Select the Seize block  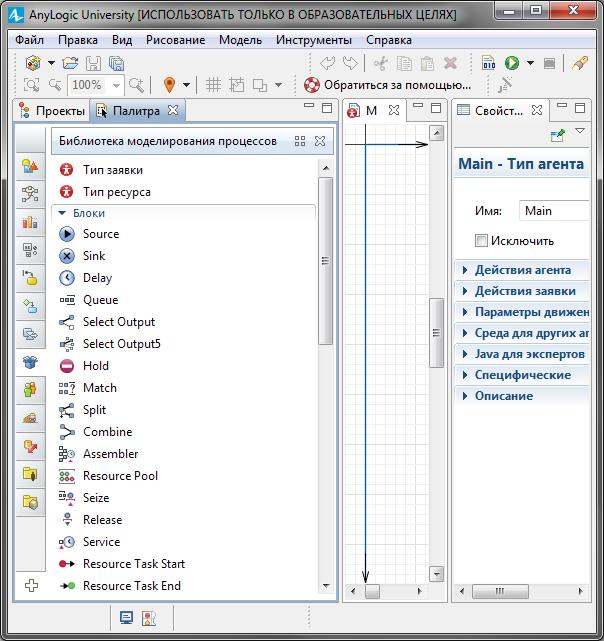tap(96, 498)
